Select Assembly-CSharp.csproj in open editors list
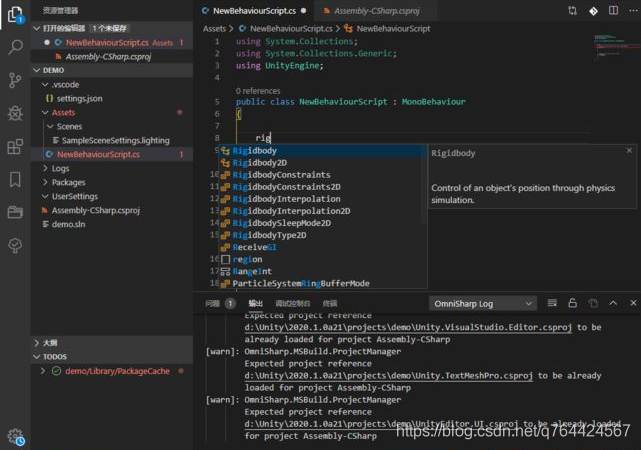The width and height of the screenshot is (641, 450). (112, 56)
